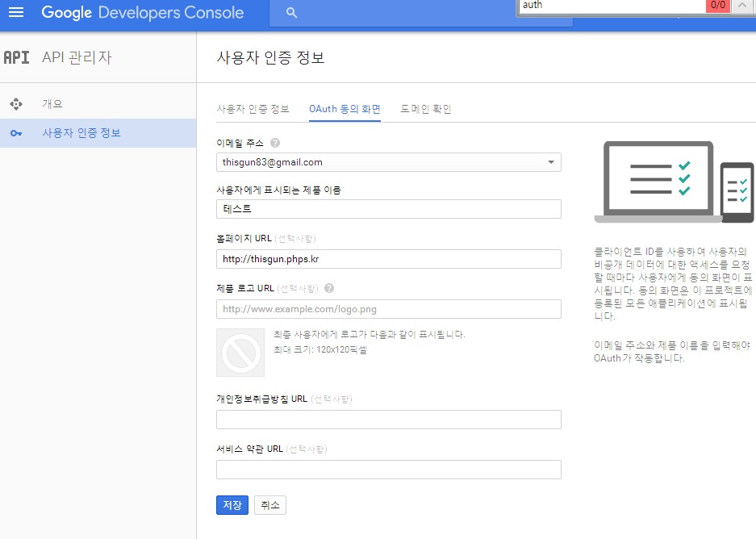Click the 홈페이지 URL input field
756x539 pixels.
[388, 259]
